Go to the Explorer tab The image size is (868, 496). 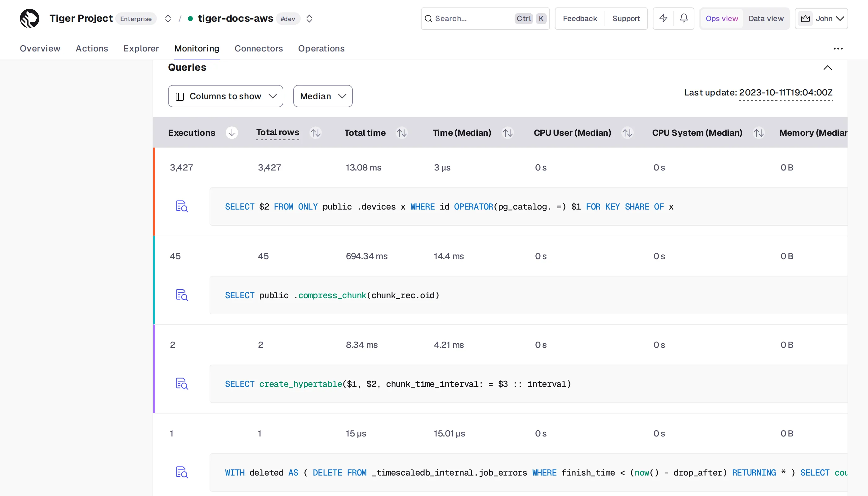tap(141, 48)
